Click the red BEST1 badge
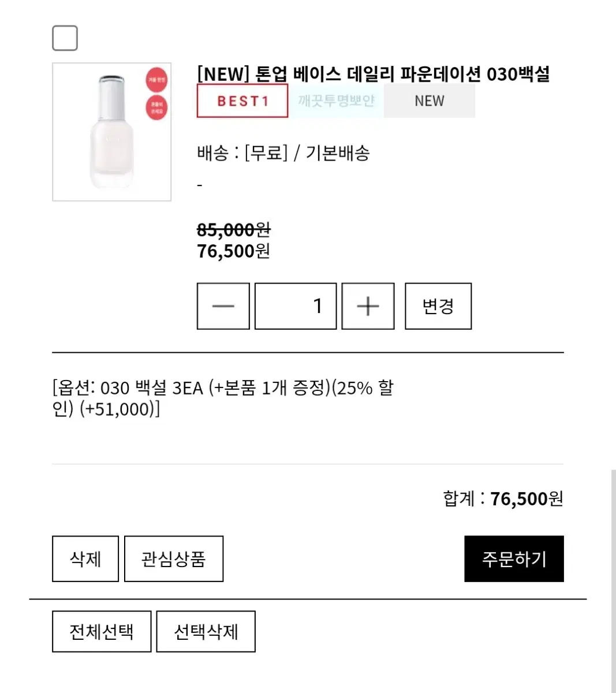The width and height of the screenshot is (616, 693). (x=242, y=101)
